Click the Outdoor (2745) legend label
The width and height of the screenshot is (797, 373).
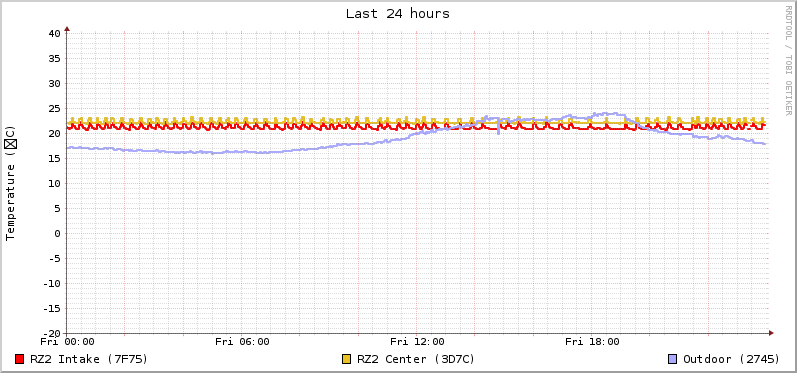(x=731, y=359)
